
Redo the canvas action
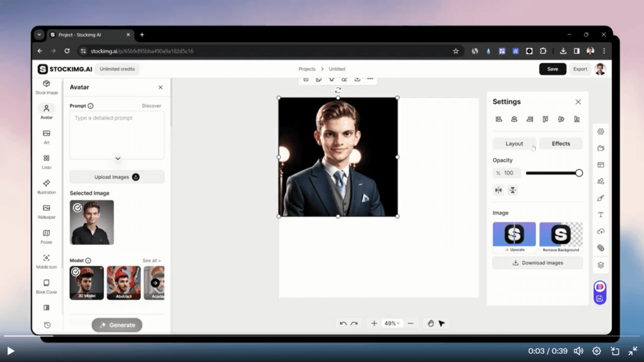point(355,324)
